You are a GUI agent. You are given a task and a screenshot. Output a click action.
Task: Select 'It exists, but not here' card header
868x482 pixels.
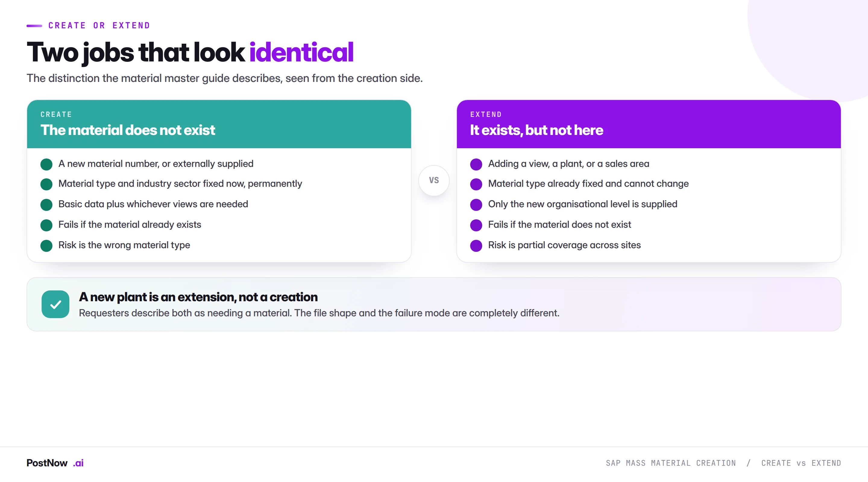click(649, 124)
